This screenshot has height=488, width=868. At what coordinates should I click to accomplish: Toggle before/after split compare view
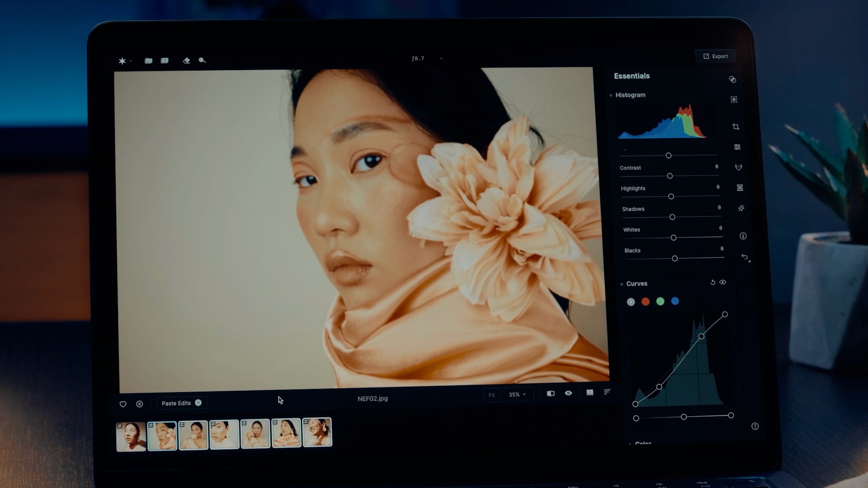(x=551, y=394)
